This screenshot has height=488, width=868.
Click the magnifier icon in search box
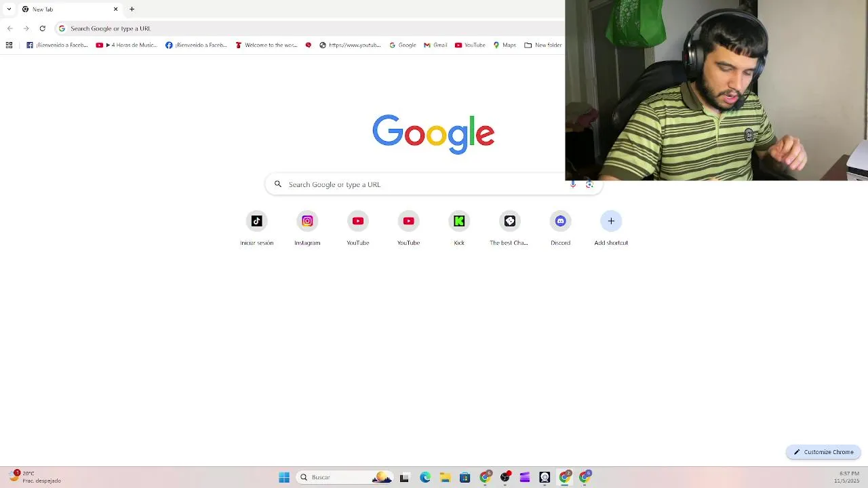pos(278,184)
